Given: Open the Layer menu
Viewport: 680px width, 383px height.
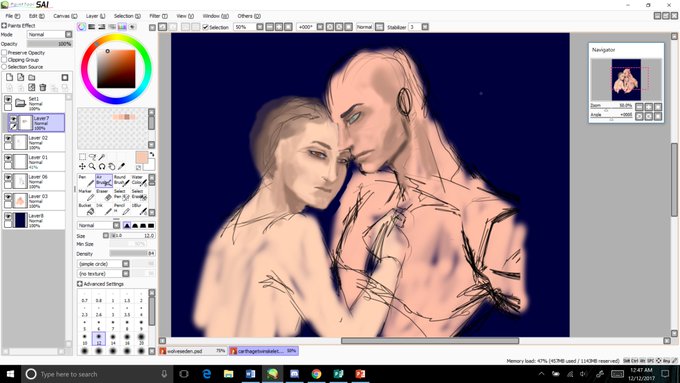Looking at the screenshot, I should (95, 16).
